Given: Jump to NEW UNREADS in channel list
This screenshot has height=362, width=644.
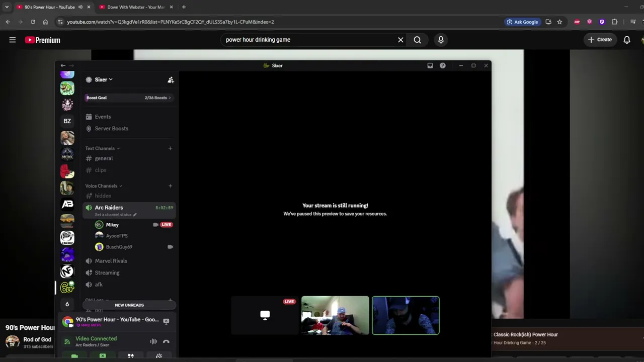Looking at the screenshot, I should coord(129,305).
